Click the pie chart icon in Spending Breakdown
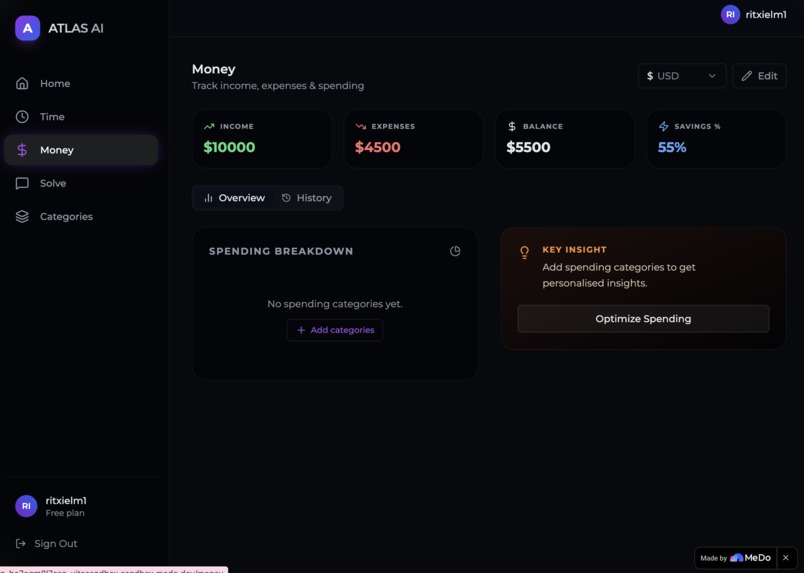The height and width of the screenshot is (573, 804). tap(455, 251)
